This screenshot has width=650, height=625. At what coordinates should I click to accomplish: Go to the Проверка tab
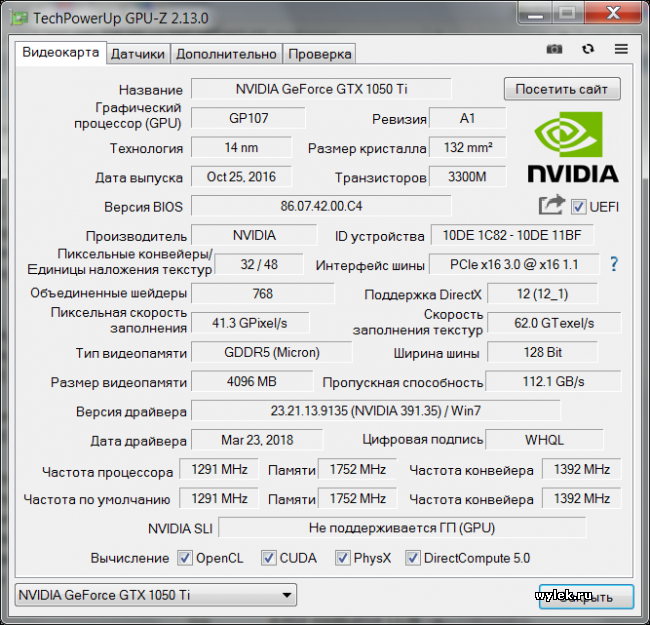coord(320,54)
